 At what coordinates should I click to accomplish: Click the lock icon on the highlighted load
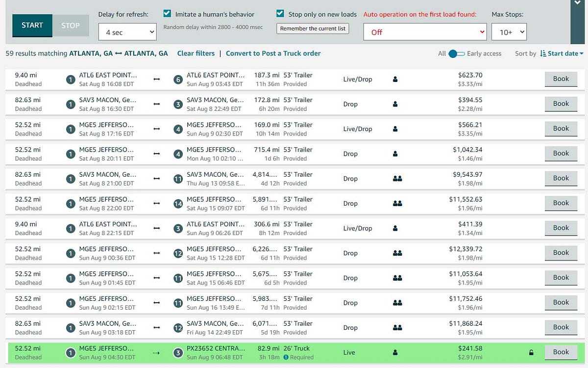tap(531, 352)
